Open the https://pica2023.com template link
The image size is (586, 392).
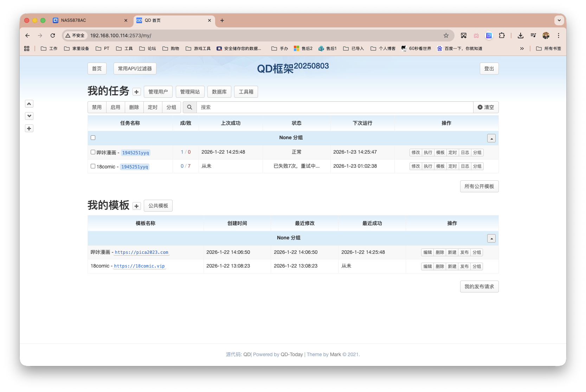click(142, 252)
